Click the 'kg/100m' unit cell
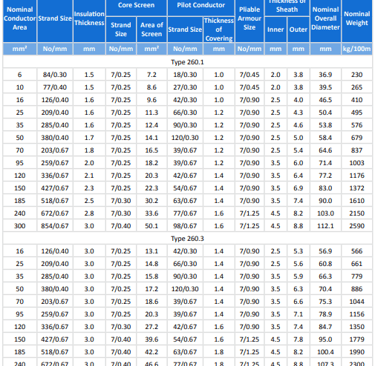Screen dimensions: 375x366 (357, 49)
